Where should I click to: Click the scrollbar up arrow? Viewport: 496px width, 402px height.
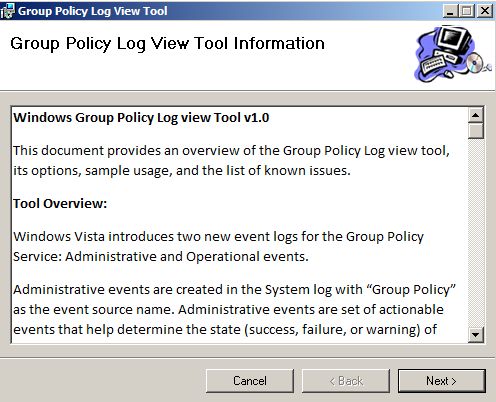point(475,115)
